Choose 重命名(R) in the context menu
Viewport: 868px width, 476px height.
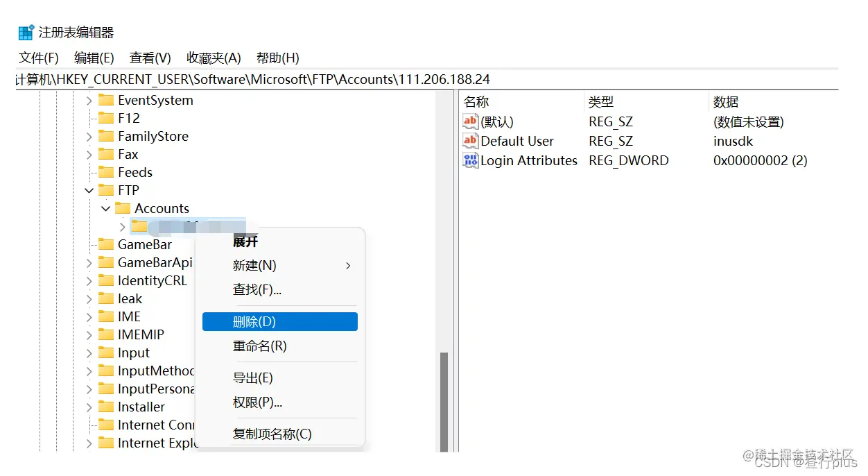pyautogui.click(x=280, y=346)
